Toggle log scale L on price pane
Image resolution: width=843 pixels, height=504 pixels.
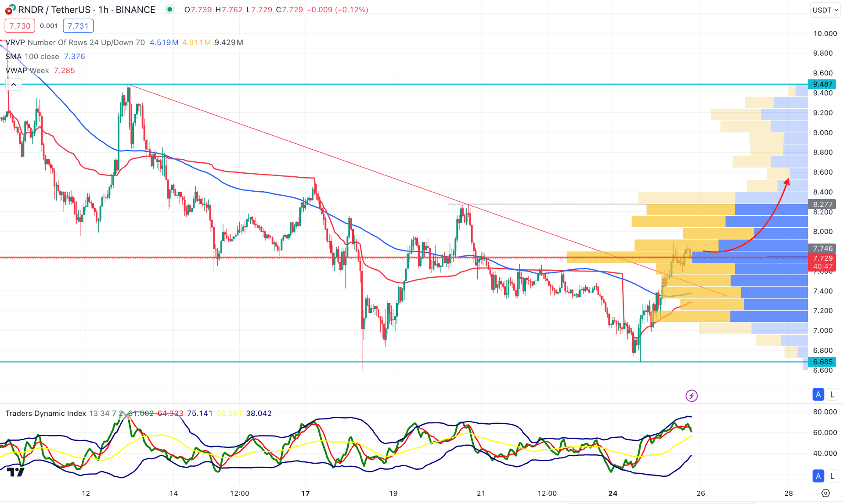[832, 394]
